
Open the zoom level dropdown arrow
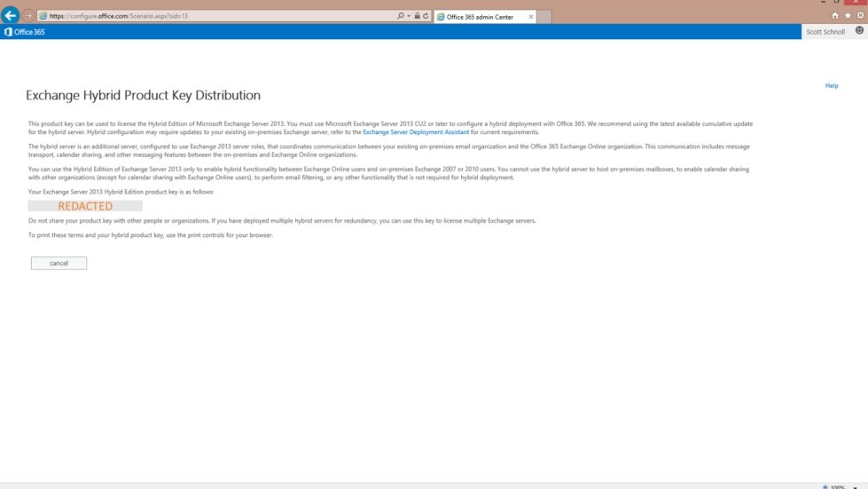[x=856, y=487]
